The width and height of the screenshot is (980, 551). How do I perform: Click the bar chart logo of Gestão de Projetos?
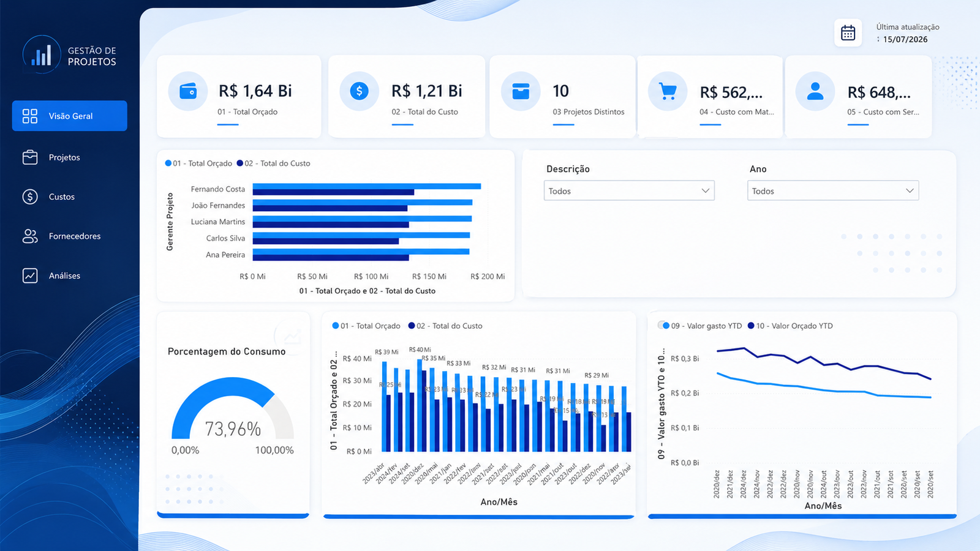[42, 55]
